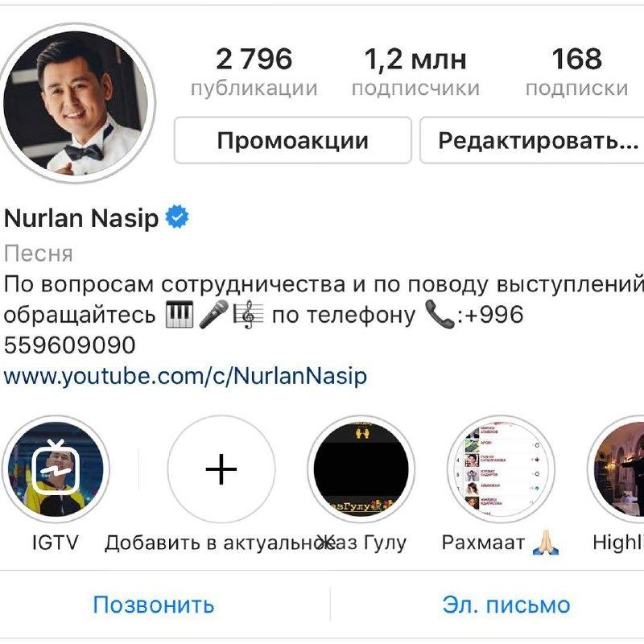Tap the plus icon to add a highlight
Viewport: 644px width, 644px height.
click(221, 469)
